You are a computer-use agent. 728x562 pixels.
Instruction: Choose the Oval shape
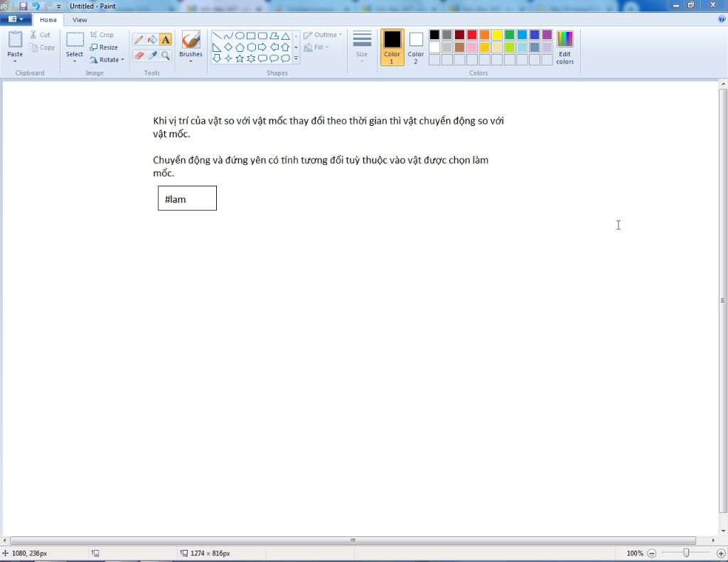pyautogui.click(x=240, y=36)
